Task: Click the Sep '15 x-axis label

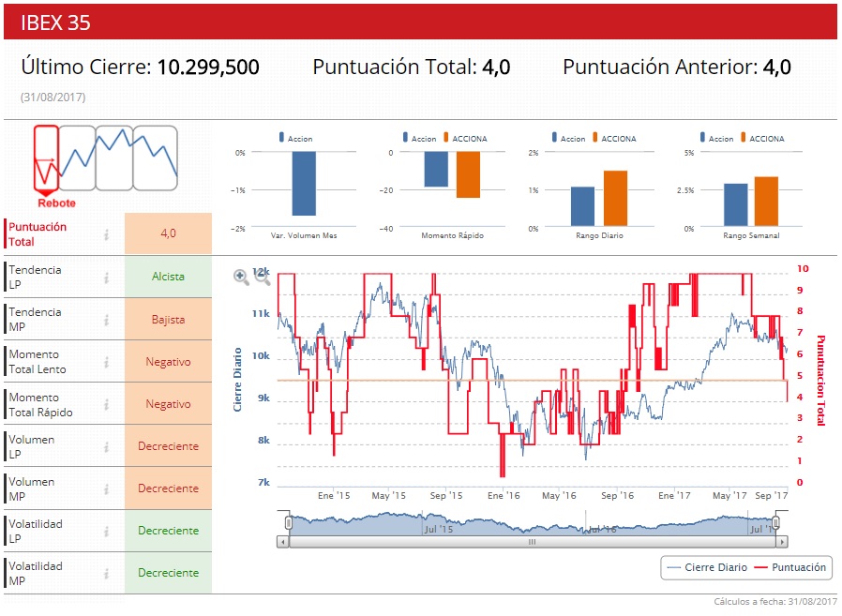Action: 446,496
